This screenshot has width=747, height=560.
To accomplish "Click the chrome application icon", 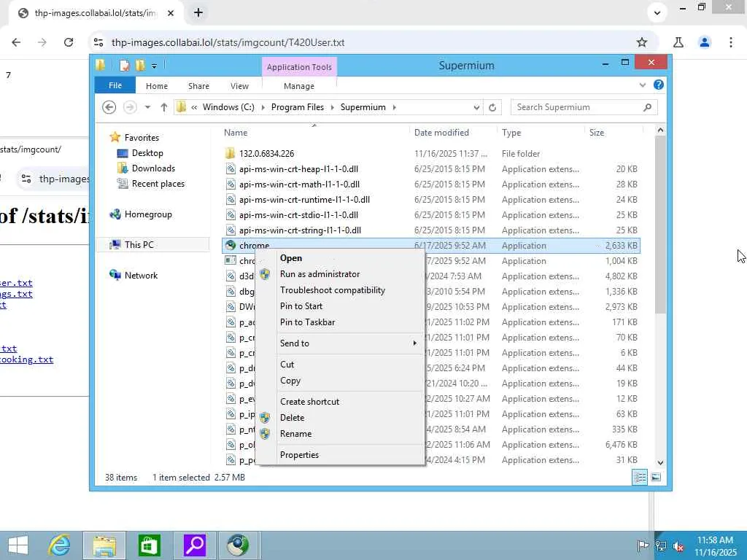I will 231,245.
